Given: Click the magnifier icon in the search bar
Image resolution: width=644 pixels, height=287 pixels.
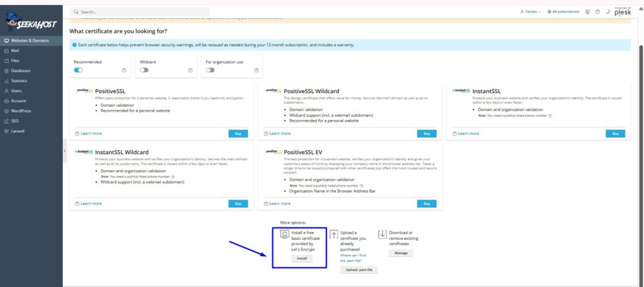Looking at the screenshot, I should pos(76,12).
